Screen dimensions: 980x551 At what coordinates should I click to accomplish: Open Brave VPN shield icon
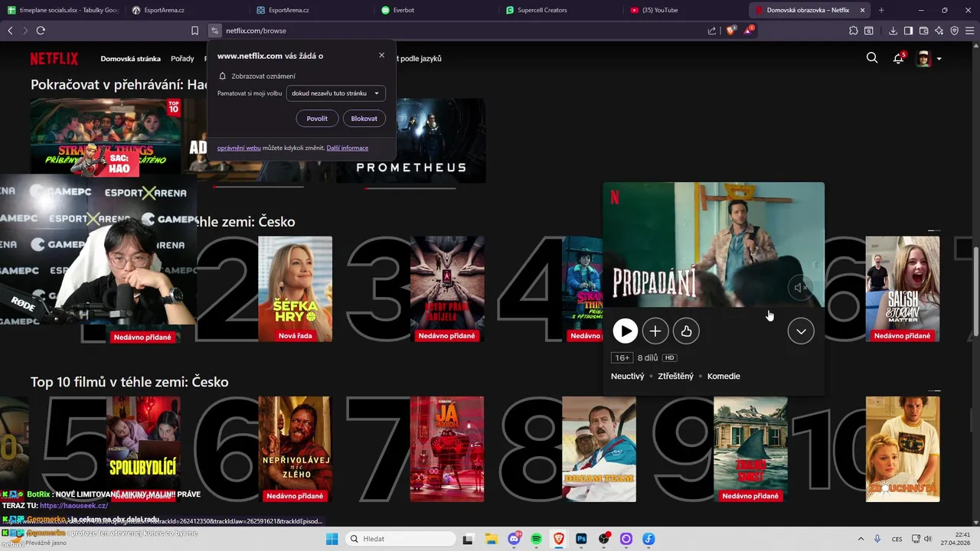(954, 31)
